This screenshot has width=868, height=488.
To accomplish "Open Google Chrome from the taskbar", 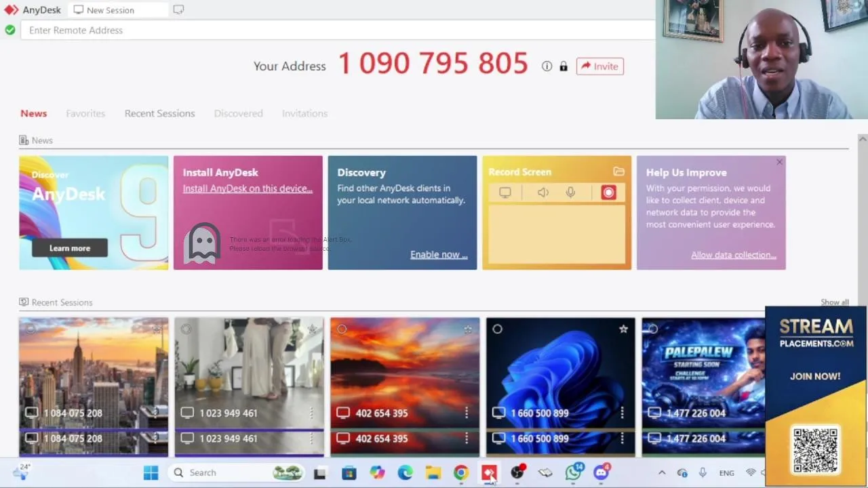I will (461, 472).
